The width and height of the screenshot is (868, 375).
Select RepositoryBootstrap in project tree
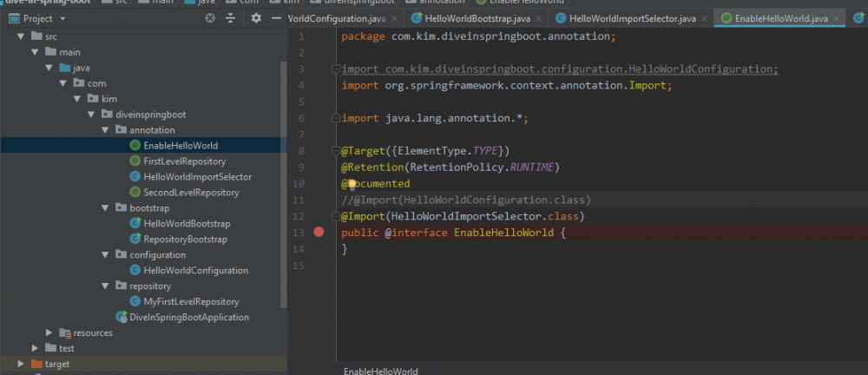(x=185, y=240)
